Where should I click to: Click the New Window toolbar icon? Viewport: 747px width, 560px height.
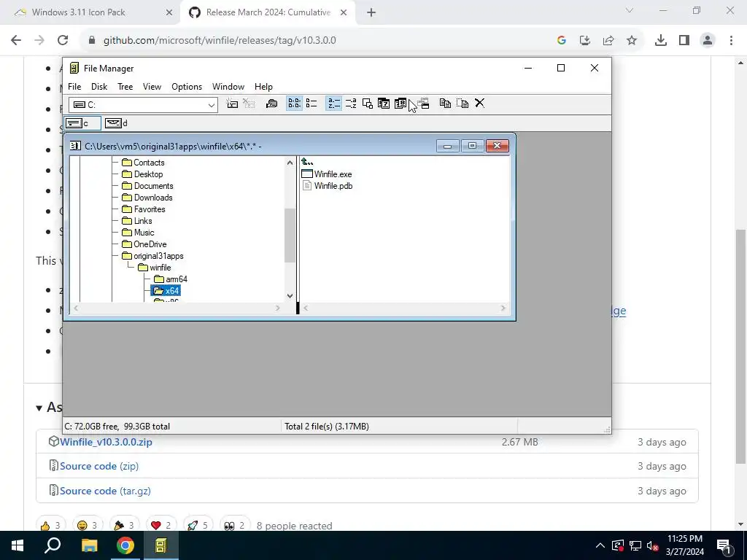(x=424, y=104)
